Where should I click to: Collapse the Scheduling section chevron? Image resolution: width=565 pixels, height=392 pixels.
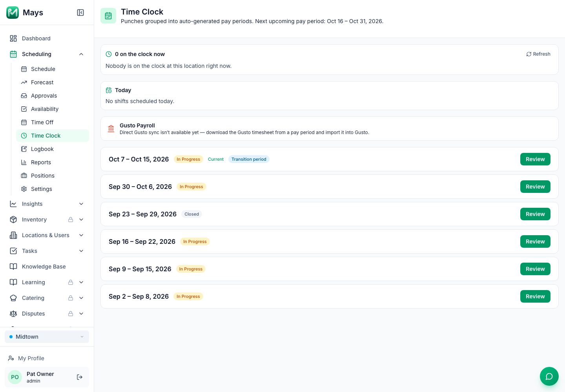click(81, 54)
